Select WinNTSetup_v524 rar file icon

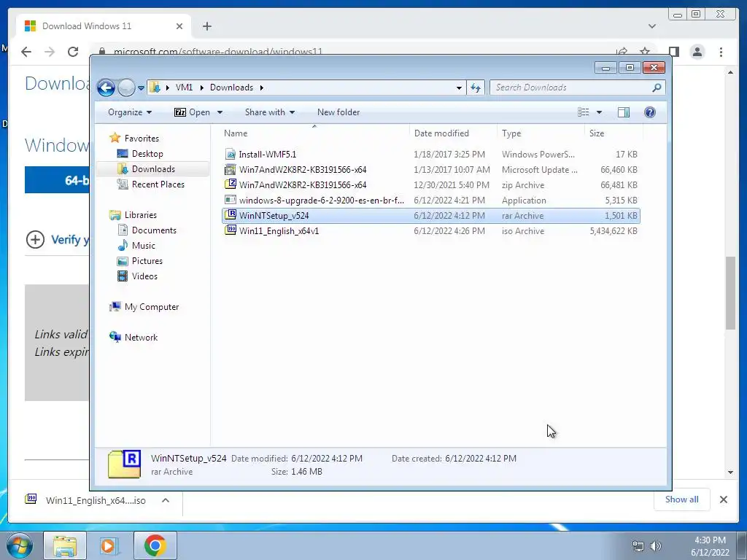click(231, 215)
